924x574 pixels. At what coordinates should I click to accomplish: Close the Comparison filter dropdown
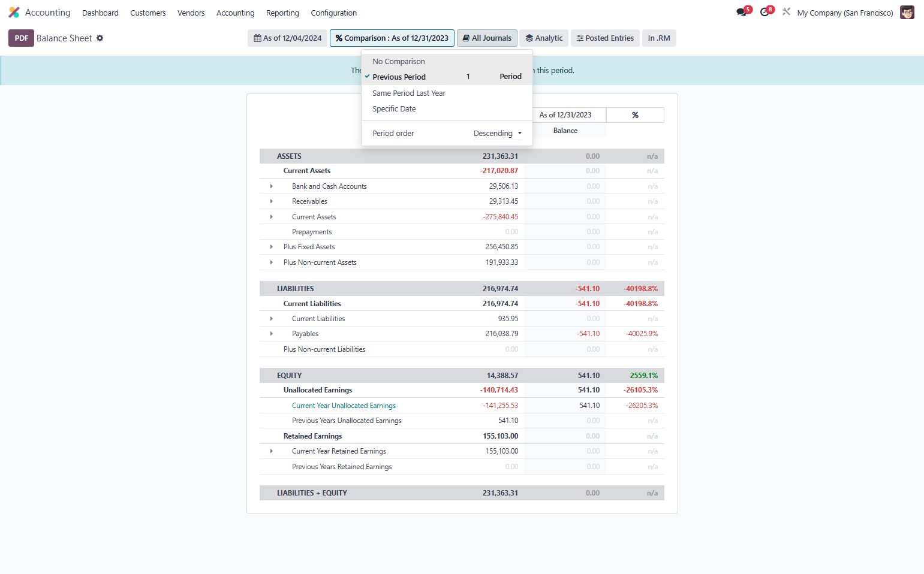(392, 38)
